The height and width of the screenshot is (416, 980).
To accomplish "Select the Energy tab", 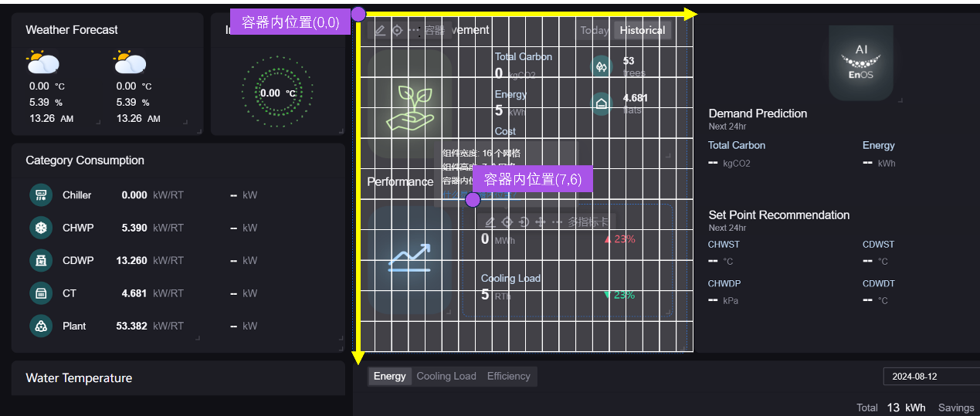I will click(x=389, y=377).
